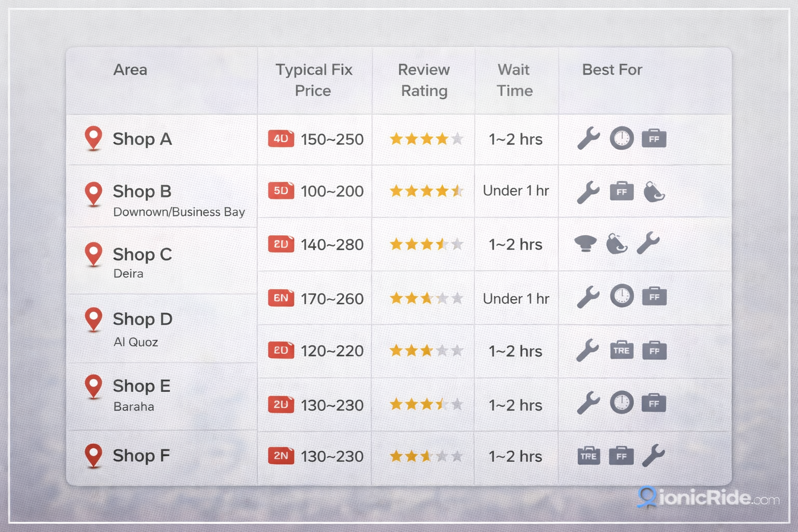This screenshot has height=532, width=798.
Task: Click the 5D badge beside 100~200
Action: click(281, 191)
